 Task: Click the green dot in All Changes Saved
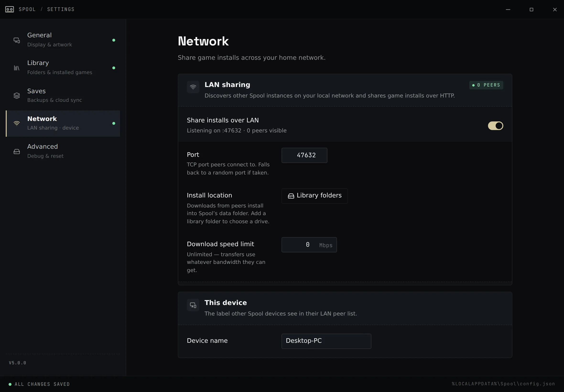point(10,384)
